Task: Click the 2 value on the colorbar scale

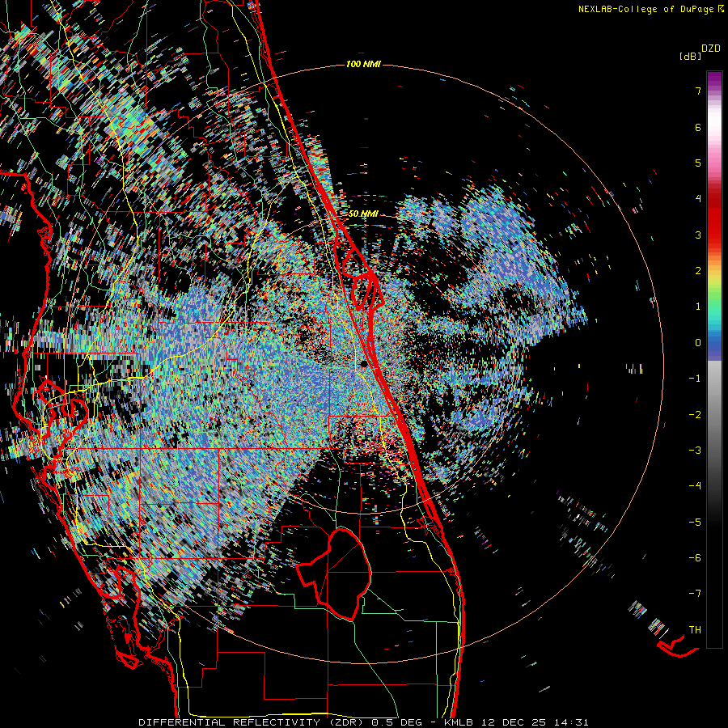Action: (x=698, y=271)
